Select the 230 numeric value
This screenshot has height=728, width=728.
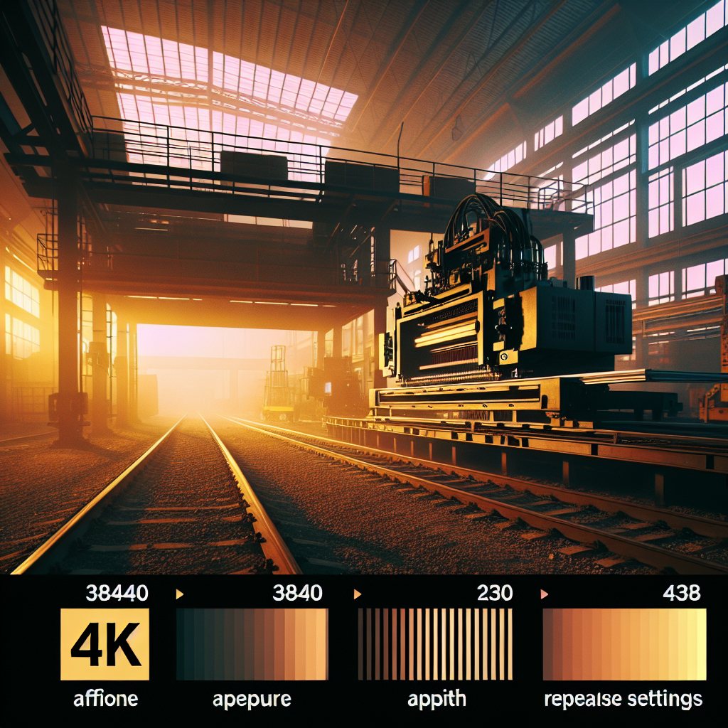(494, 592)
